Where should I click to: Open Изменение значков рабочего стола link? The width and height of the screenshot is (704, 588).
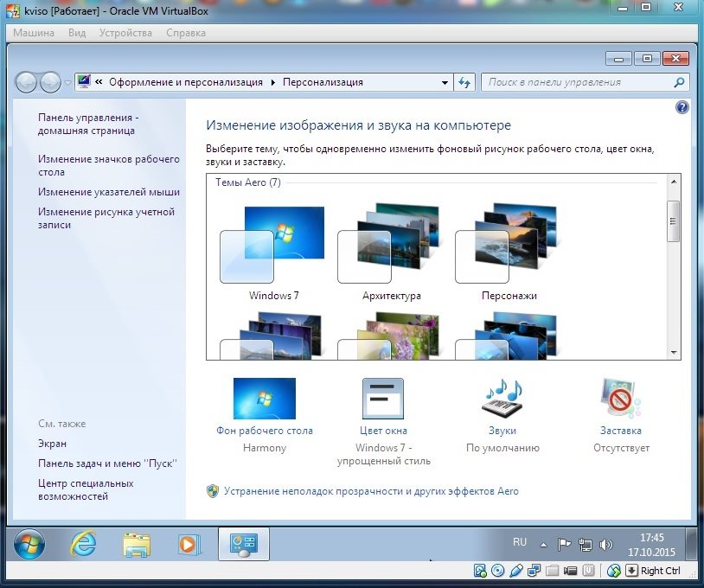(x=109, y=166)
